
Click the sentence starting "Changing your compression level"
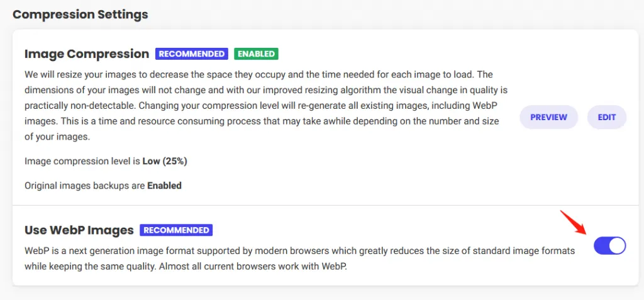tap(314, 104)
